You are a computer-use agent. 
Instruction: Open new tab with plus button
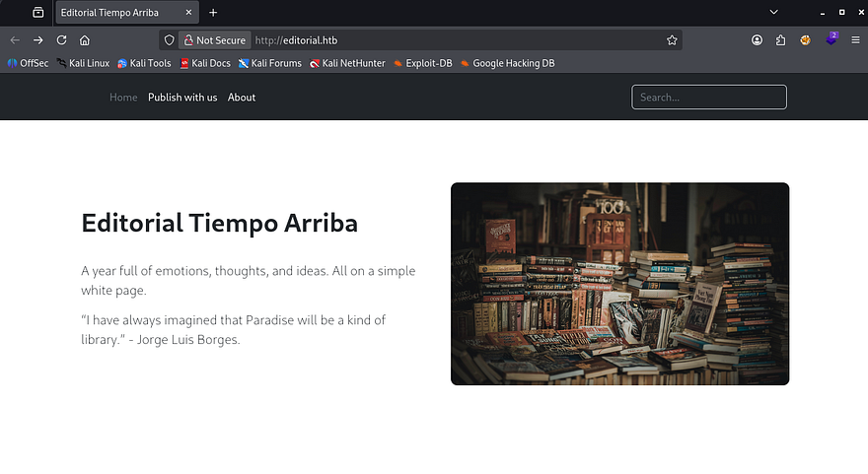click(213, 13)
